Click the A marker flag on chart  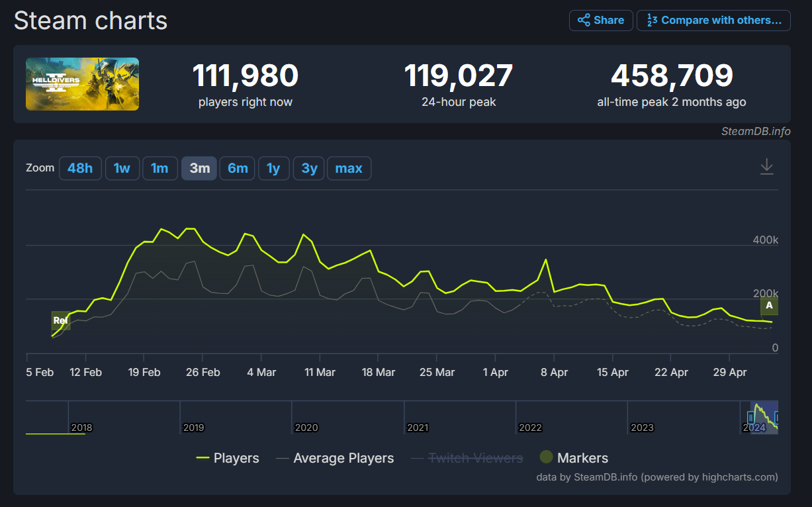pyautogui.click(x=769, y=306)
